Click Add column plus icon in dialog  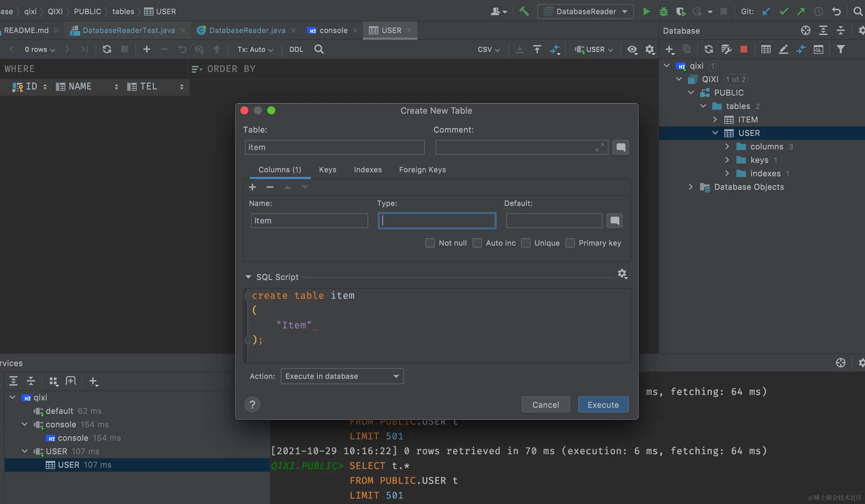252,187
